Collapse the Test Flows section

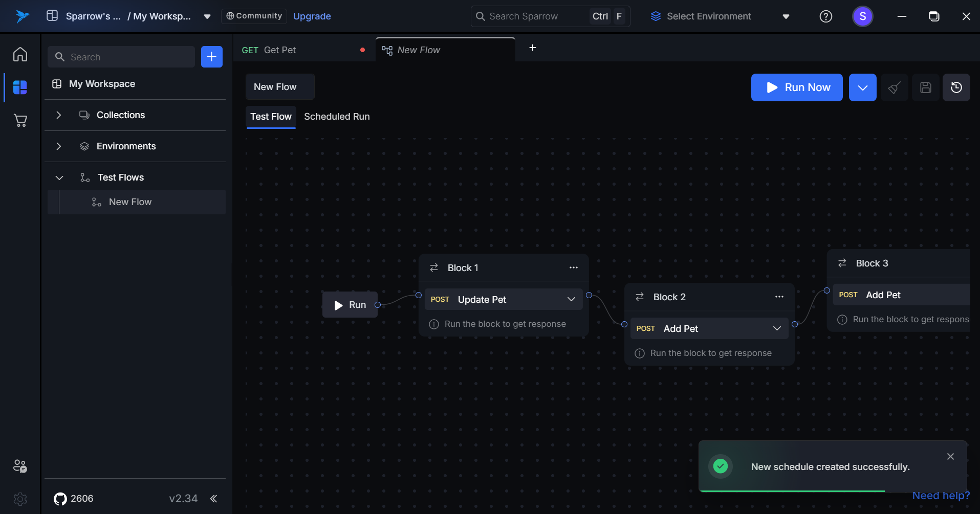(59, 177)
